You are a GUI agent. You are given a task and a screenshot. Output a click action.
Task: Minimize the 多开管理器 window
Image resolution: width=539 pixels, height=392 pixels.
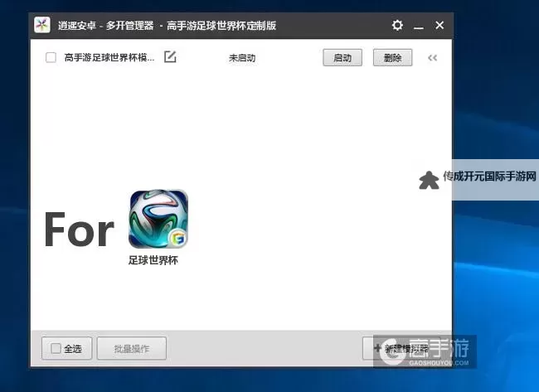(x=418, y=27)
